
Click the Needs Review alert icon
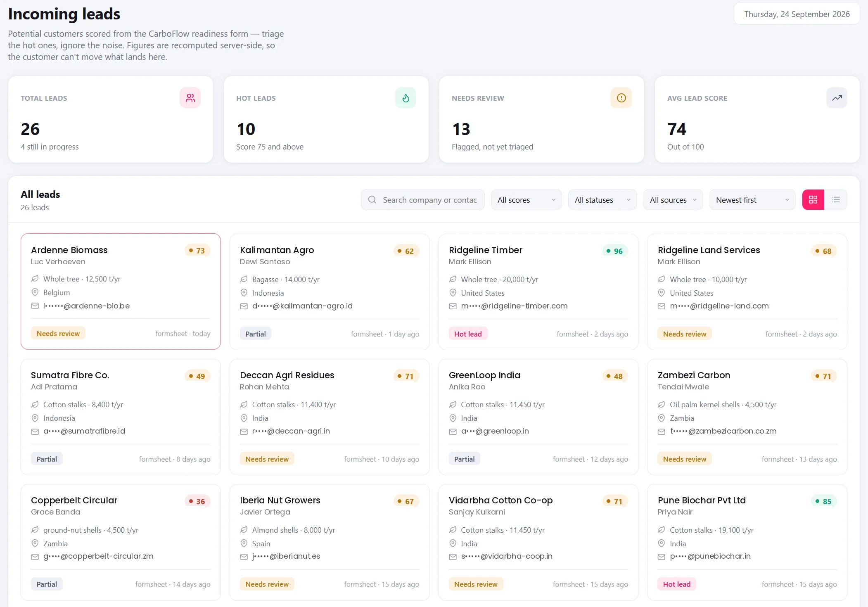click(x=621, y=98)
